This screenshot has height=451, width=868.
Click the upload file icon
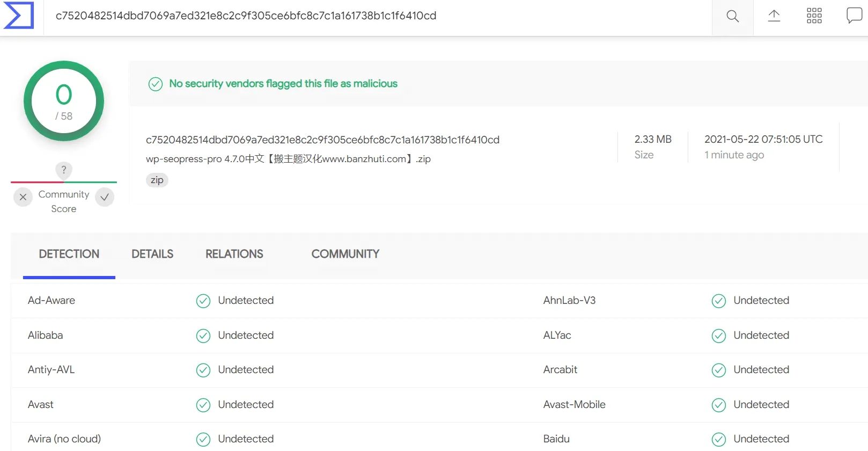[774, 16]
